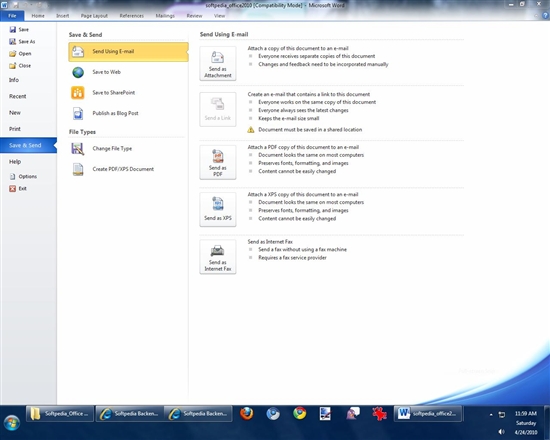Open the New document section
The height and width of the screenshot is (440, 550).
pyautogui.click(x=28, y=113)
